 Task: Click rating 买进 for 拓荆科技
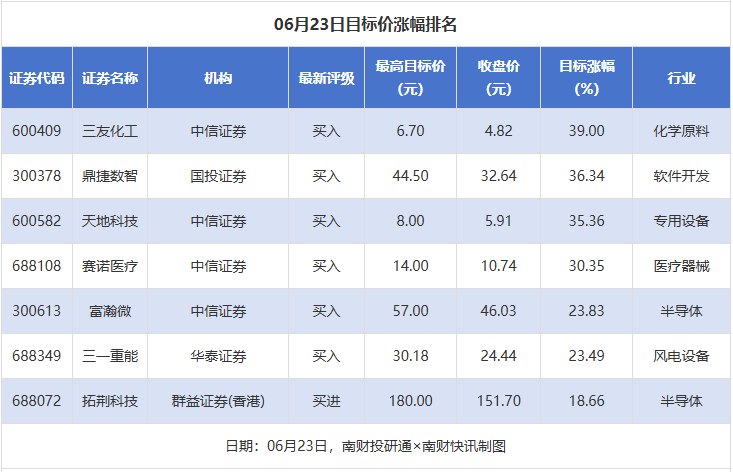coord(326,400)
